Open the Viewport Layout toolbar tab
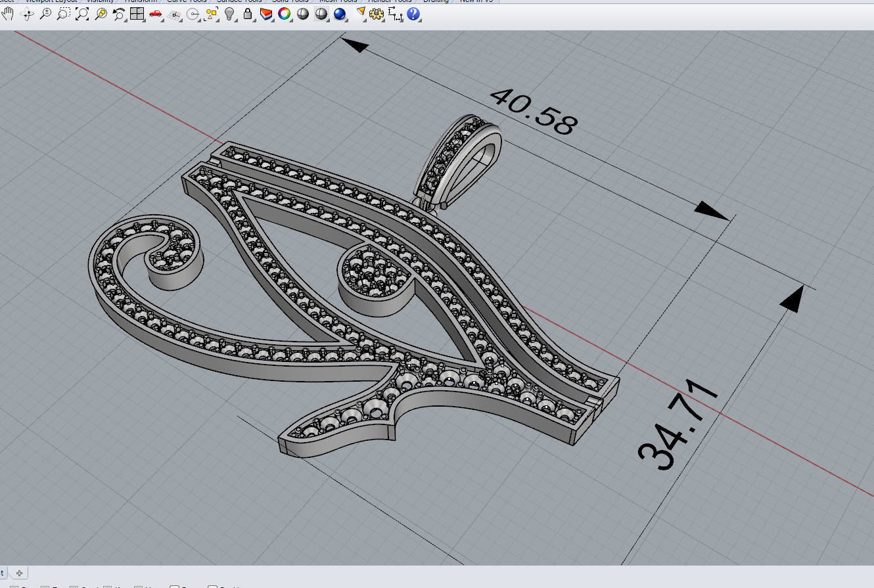 point(51,1)
